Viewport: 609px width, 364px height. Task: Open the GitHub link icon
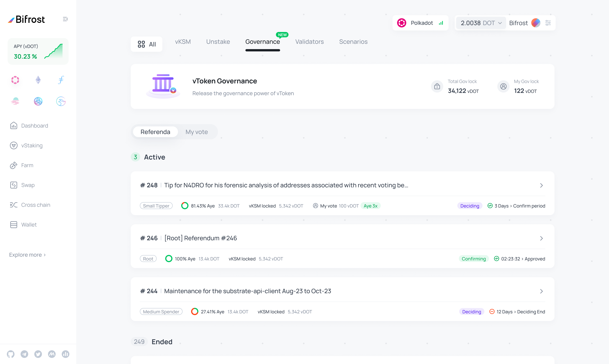click(10, 354)
